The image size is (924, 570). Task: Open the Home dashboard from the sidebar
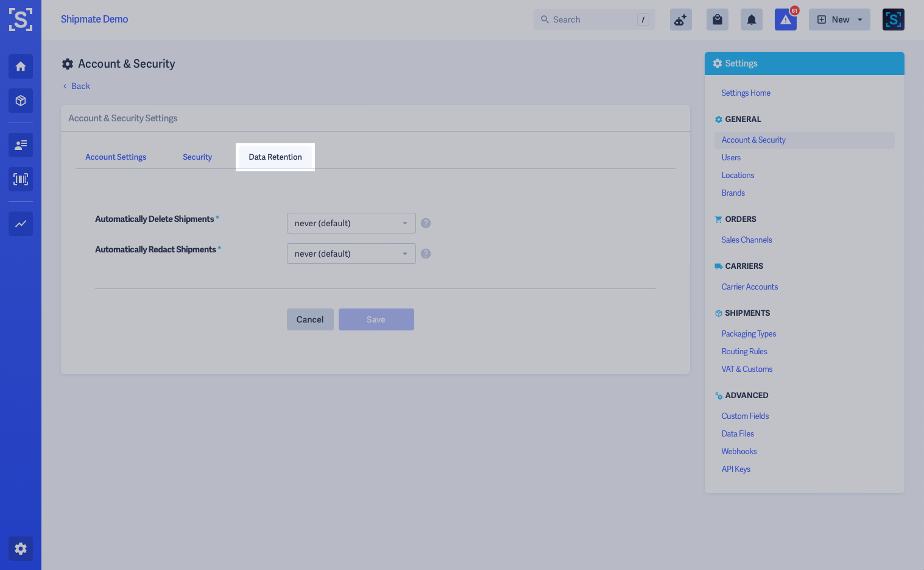pyautogui.click(x=20, y=66)
